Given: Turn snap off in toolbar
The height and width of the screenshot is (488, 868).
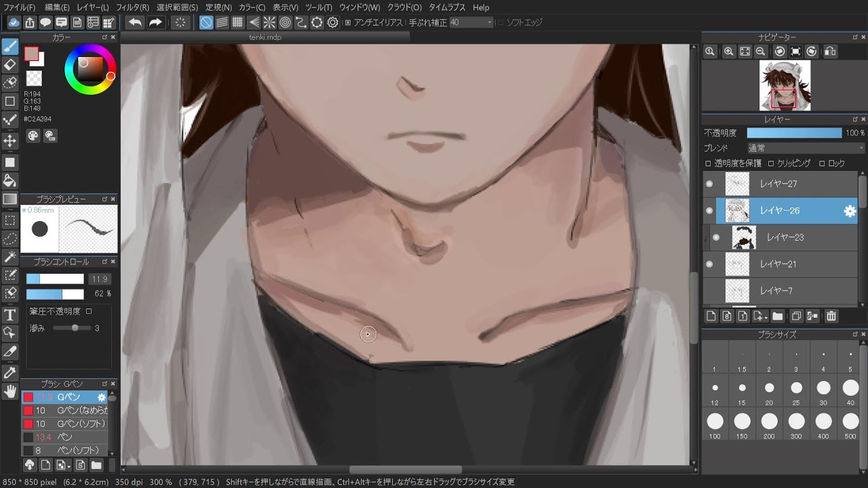Looking at the screenshot, I should tap(206, 22).
